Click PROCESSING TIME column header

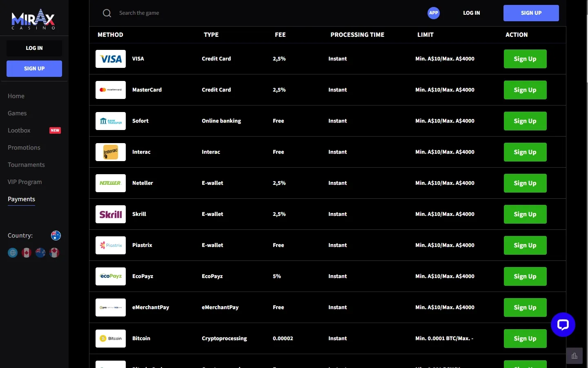(357, 35)
